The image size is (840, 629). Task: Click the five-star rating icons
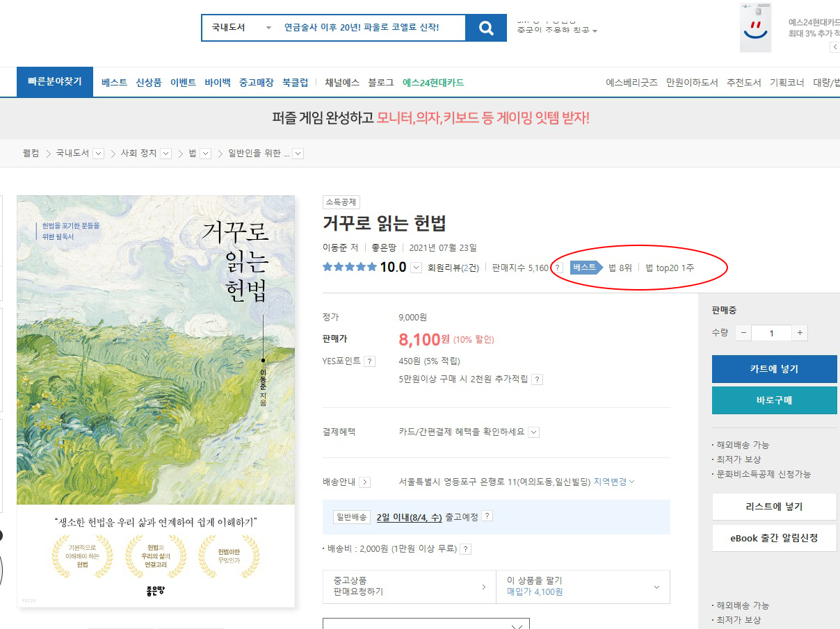tap(350, 267)
